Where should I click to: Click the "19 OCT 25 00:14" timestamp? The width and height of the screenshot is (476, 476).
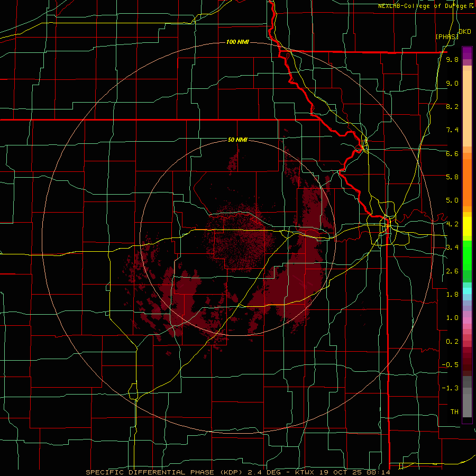pyautogui.click(x=355, y=472)
